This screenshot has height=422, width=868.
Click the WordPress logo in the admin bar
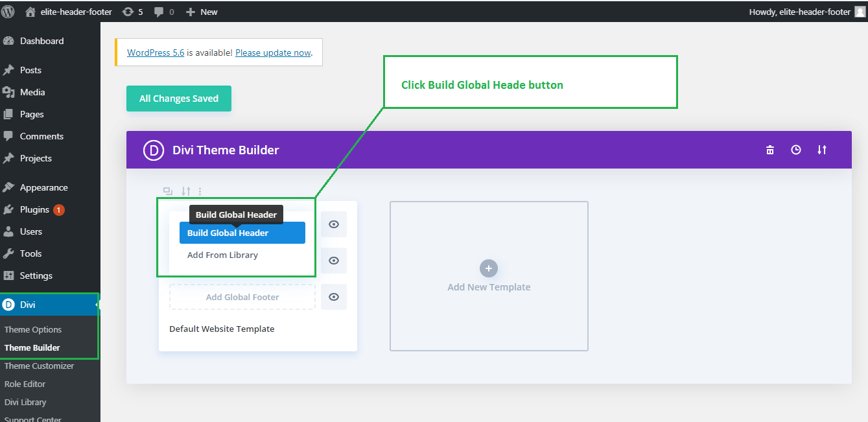point(8,12)
